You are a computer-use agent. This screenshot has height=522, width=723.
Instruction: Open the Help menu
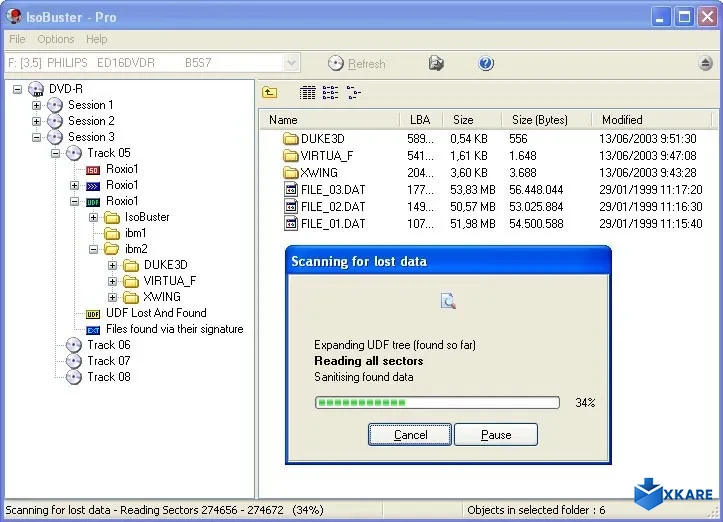(x=96, y=39)
